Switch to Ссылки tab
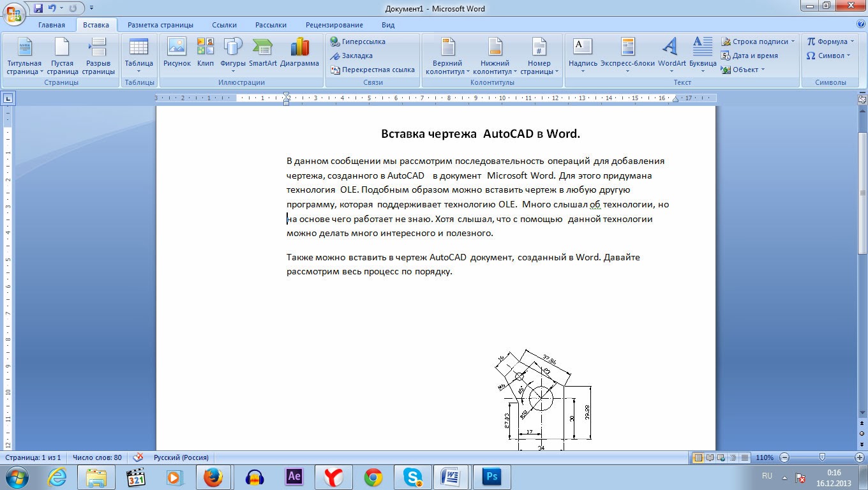 tap(225, 25)
